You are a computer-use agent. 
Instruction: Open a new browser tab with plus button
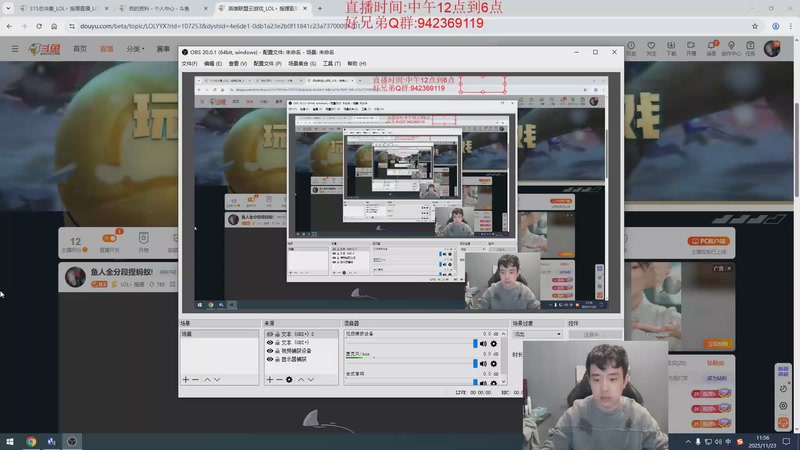click(x=320, y=9)
